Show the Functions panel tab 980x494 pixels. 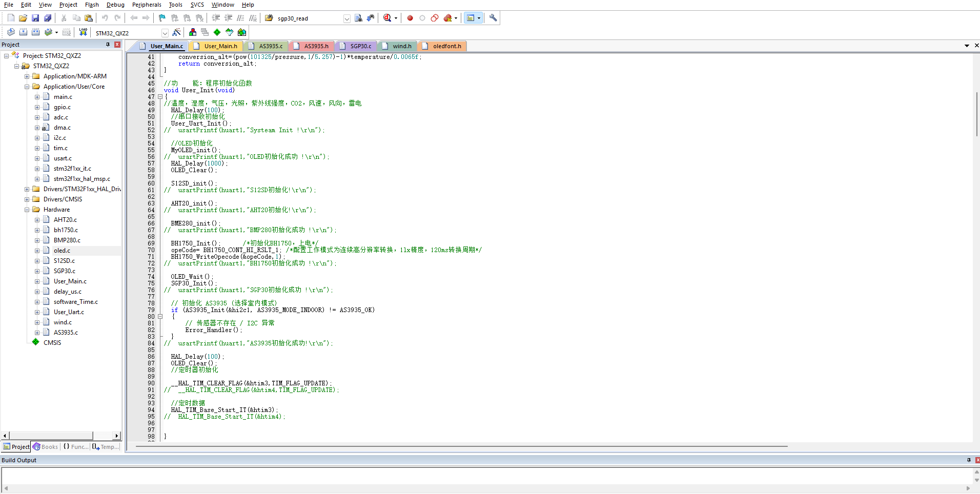75,447
